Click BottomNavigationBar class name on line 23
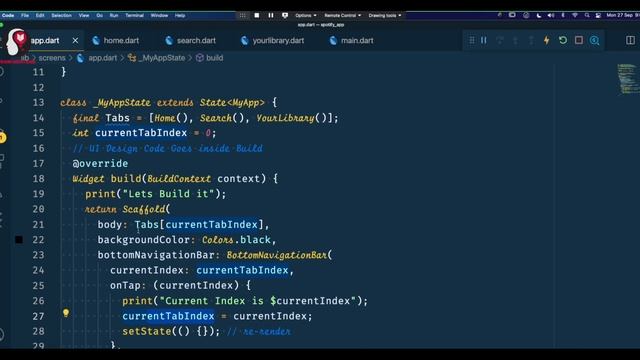Screen dimensions: 640x360 [277, 255]
